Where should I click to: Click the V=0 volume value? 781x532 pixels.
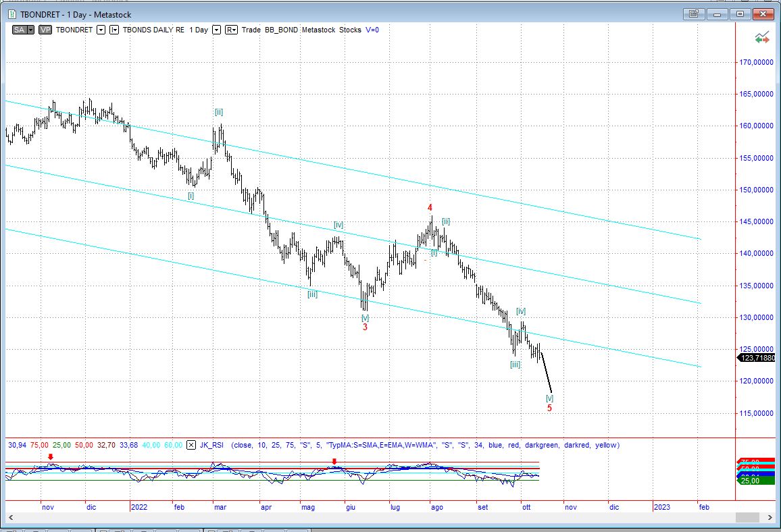point(372,30)
